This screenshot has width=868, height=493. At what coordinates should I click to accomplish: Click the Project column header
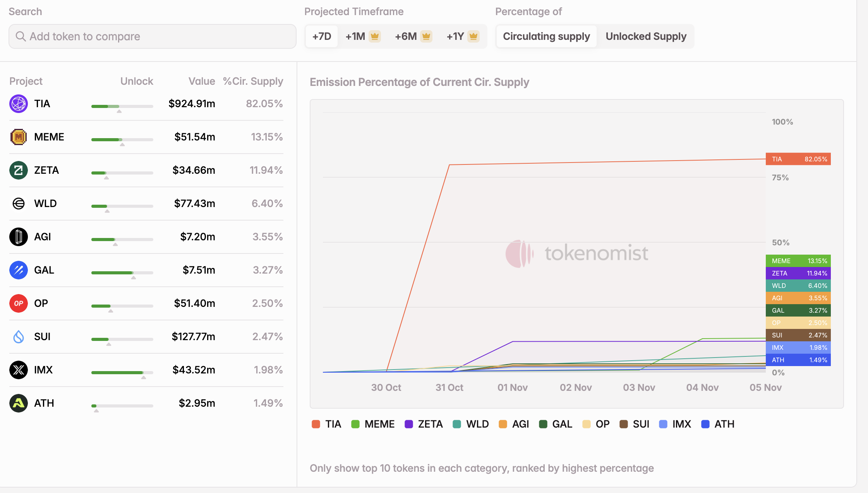click(26, 81)
